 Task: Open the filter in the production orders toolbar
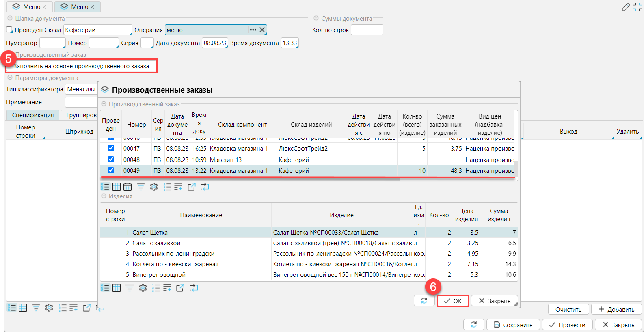coord(140,187)
